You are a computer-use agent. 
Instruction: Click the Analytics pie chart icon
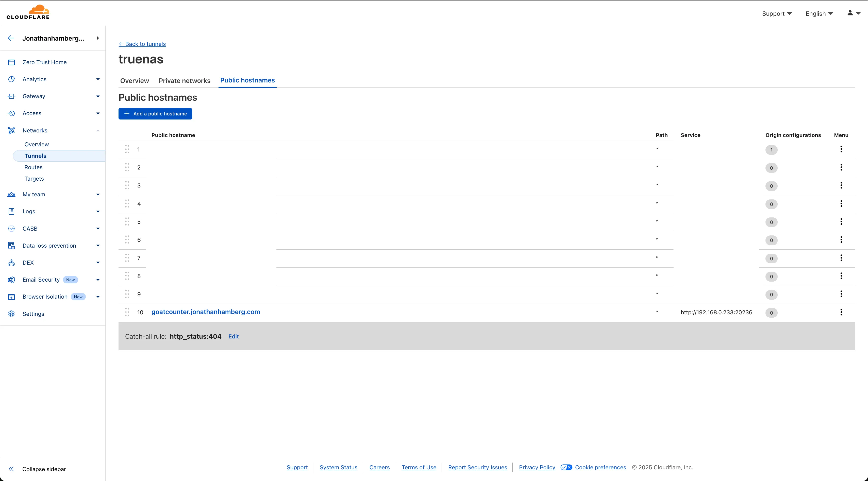click(x=11, y=79)
